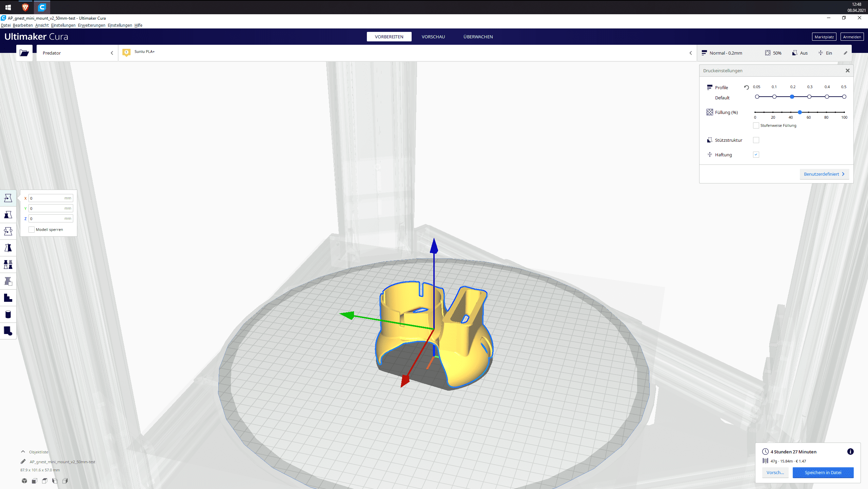
Task: Open file using the folder icon
Action: [x=24, y=53]
